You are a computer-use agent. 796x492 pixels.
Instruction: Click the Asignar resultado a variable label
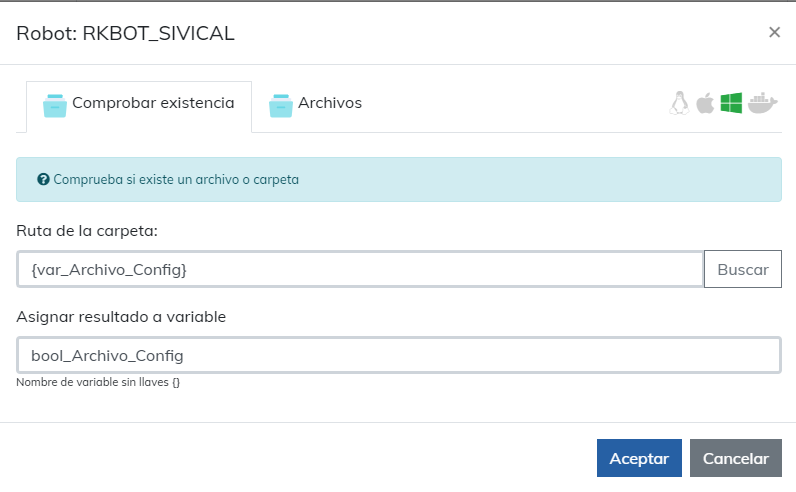point(121,317)
